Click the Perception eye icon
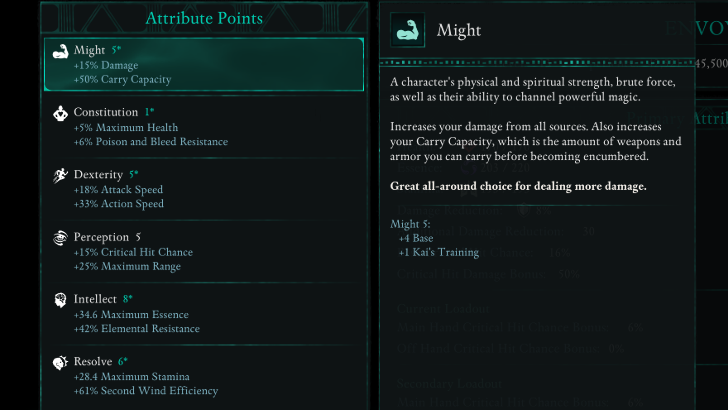The height and width of the screenshot is (410, 728). 59,238
